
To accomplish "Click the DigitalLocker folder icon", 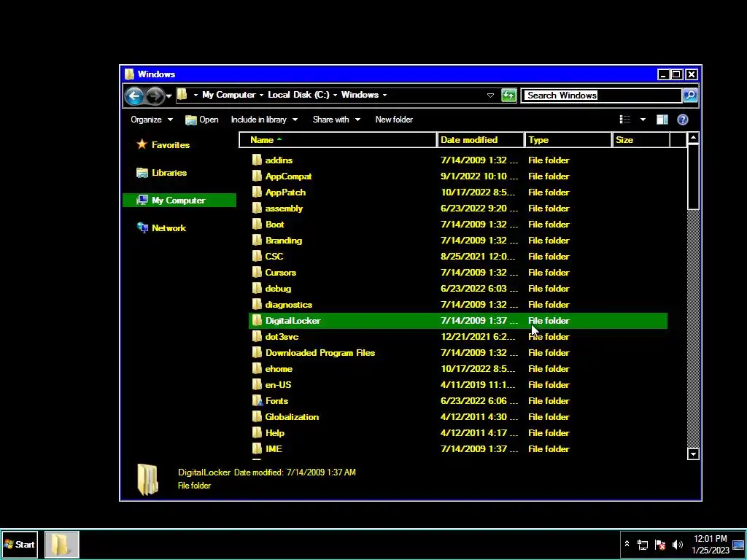I will coord(258,321).
